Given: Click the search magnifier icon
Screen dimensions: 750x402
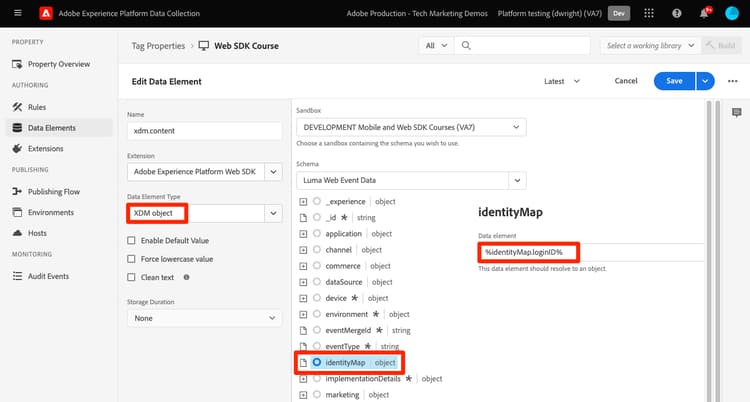Looking at the screenshot, I should coord(466,45).
